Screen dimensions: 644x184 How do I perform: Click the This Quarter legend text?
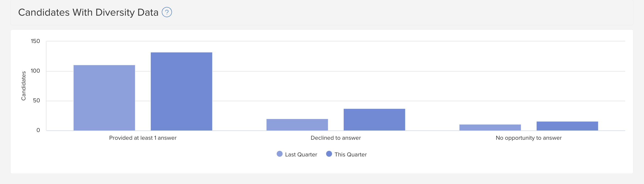(351, 155)
